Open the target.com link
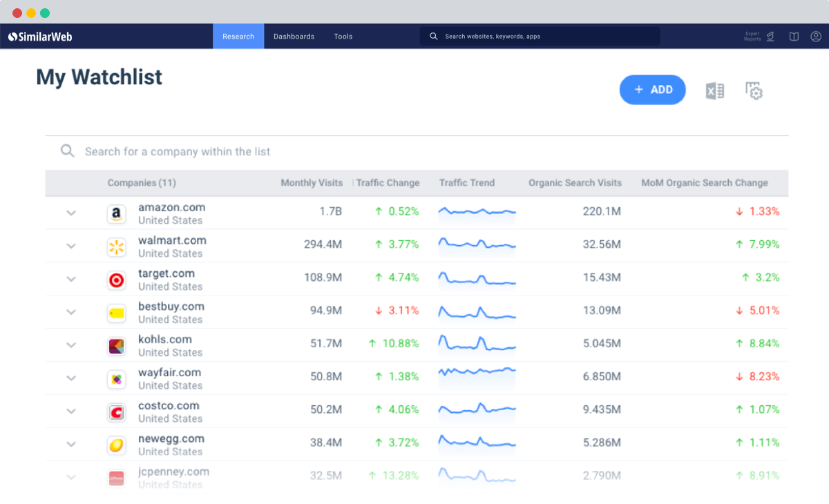 [x=166, y=273]
